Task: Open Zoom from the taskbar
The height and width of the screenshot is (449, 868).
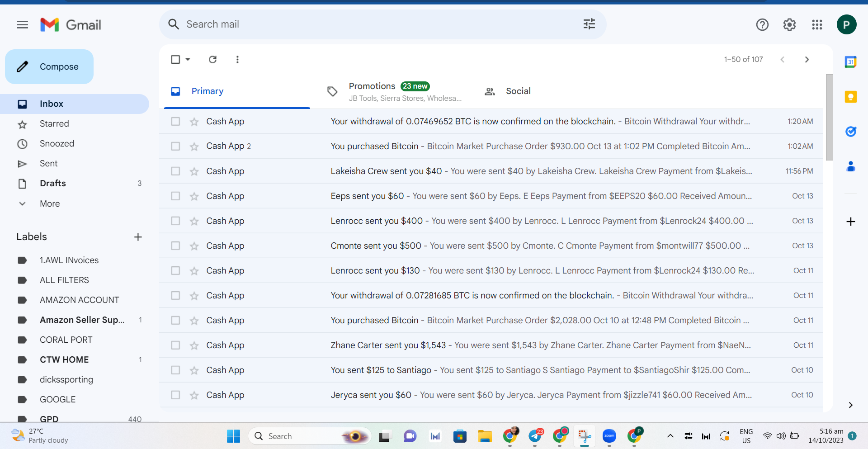Action: click(x=609, y=436)
